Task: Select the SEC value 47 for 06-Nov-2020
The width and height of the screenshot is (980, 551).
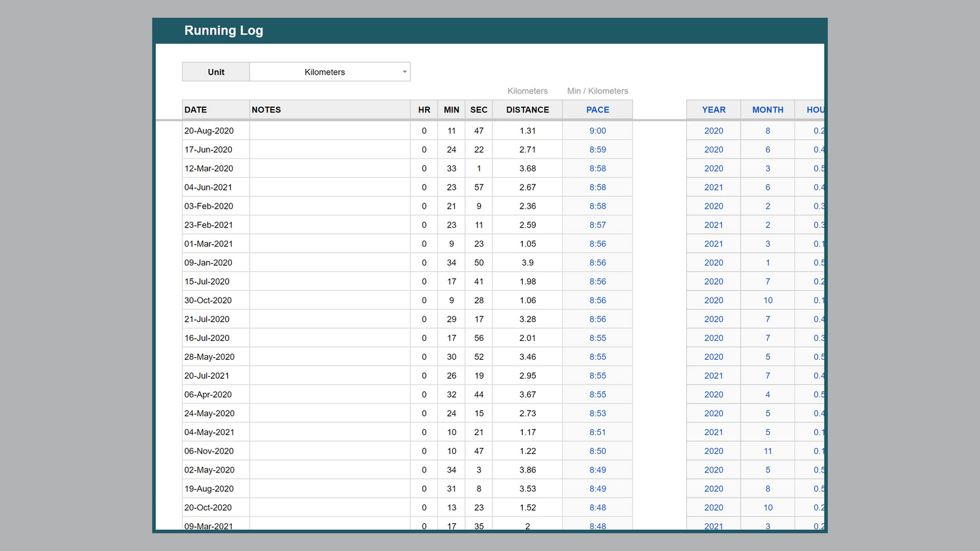Action: [479, 451]
